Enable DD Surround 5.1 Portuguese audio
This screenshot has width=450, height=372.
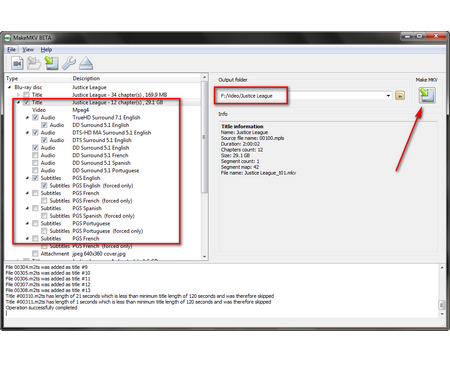pos(35,171)
